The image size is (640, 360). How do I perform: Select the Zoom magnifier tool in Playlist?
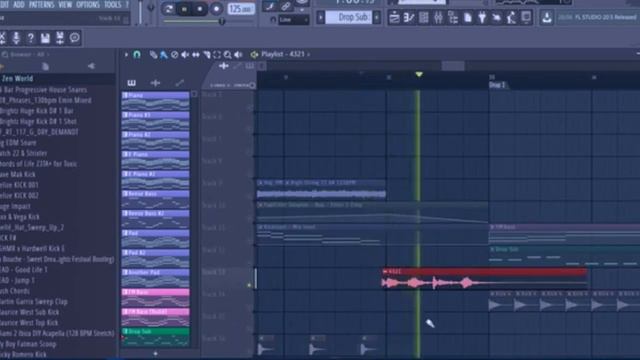[227, 55]
